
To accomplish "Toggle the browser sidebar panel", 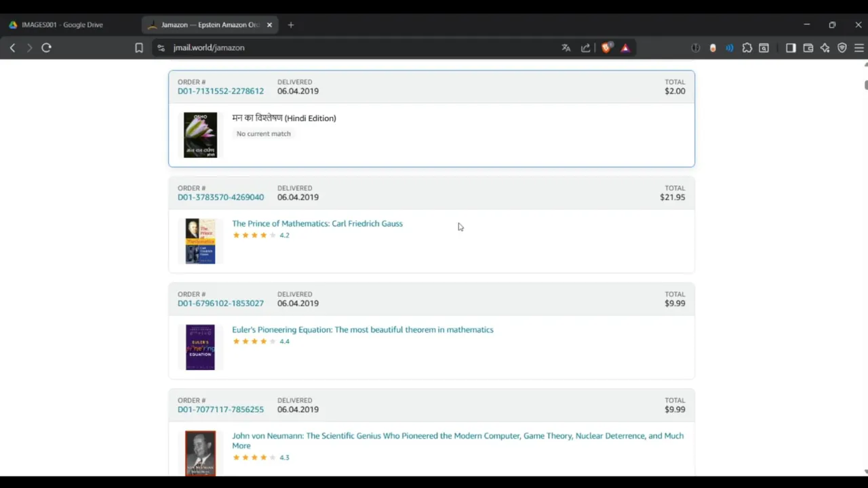I will pyautogui.click(x=791, y=48).
